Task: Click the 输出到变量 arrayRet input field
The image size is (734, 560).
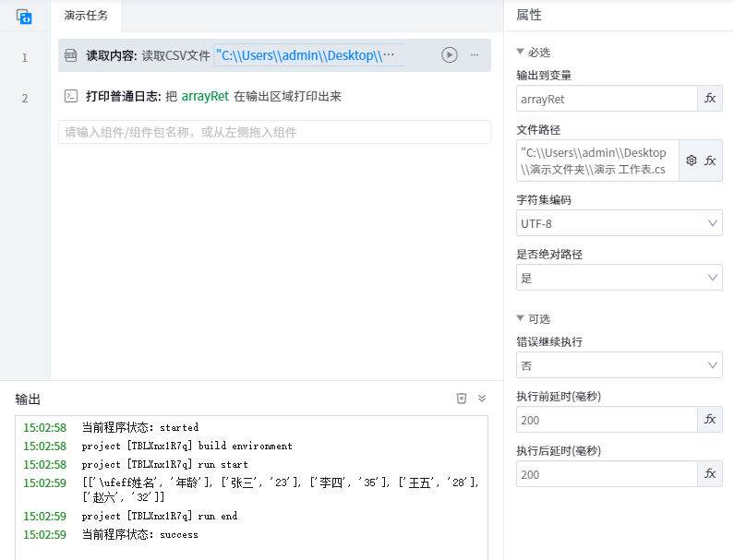Action: (x=606, y=98)
